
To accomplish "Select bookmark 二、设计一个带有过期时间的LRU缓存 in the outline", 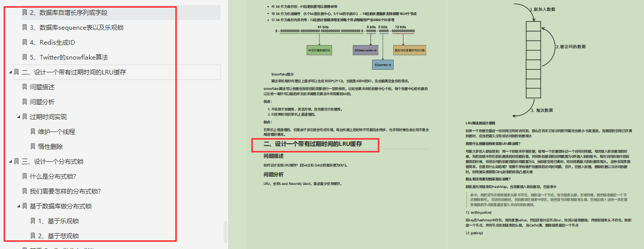I will pyautogui.click(x=74, y=72).
